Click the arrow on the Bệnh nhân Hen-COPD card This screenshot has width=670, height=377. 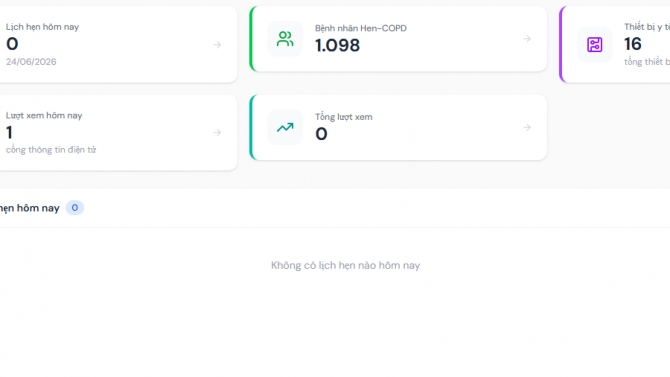tap(527, 39)
